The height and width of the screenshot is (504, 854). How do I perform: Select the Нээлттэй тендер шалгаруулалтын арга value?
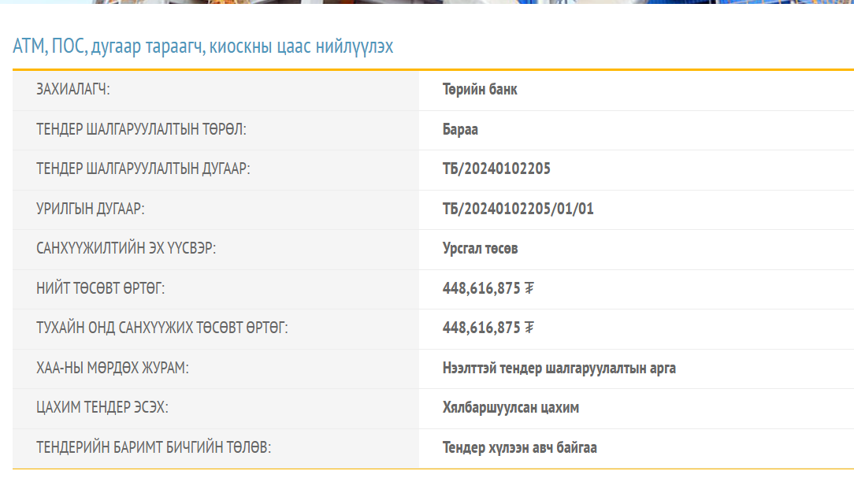[x=559, y=368]
